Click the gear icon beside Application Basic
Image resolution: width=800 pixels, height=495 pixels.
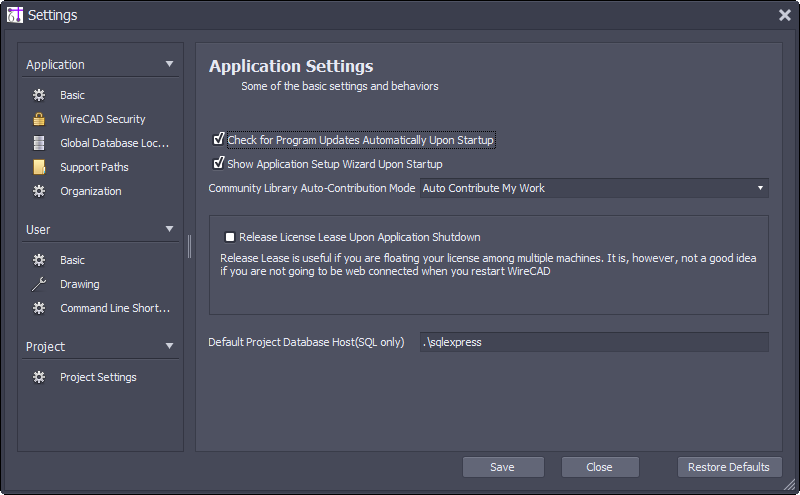pos(39,95)
